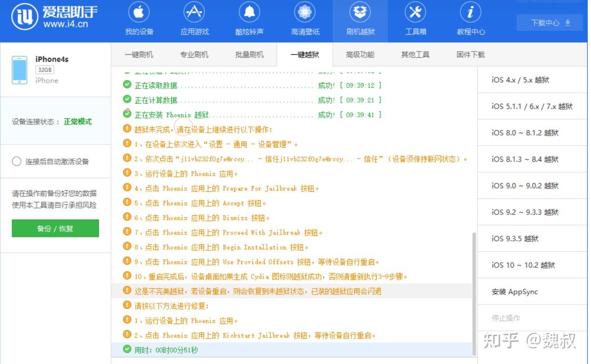
Task: Click green check icon beside 正在读取数据
Action: pyautogui.click(x=127, y=85)
